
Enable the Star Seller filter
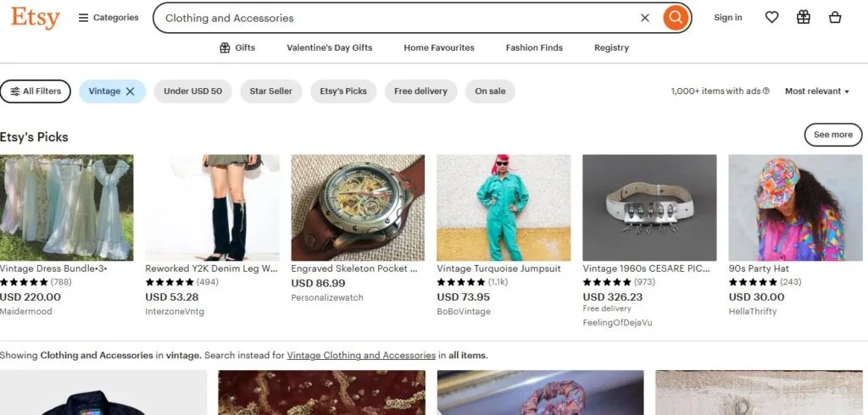270,91
